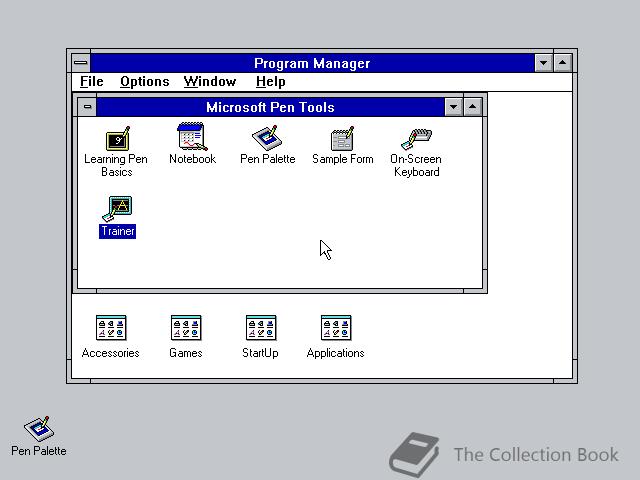Minimize the Microsoft Pen Tools window
Screen dimensions: 640x480
pos(453,107)
